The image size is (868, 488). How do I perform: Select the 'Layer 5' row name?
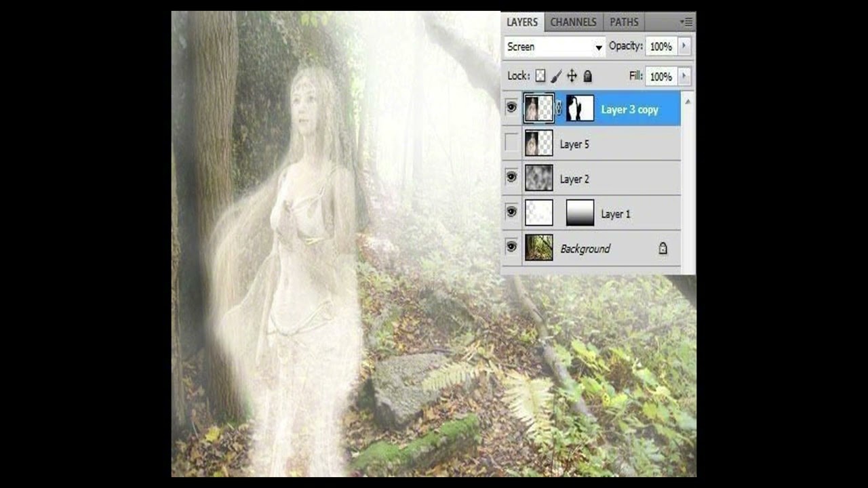pyautogui.click(x=574, y=144)
